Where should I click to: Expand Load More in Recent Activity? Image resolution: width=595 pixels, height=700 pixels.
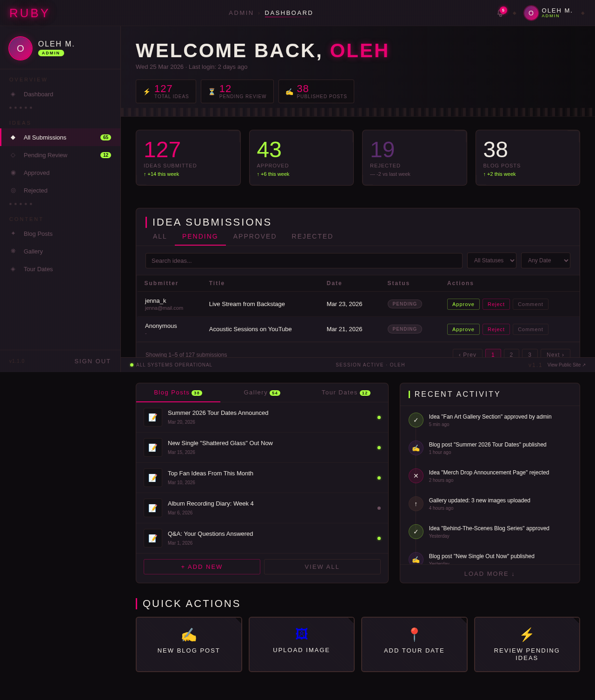[x=489, y=573]
